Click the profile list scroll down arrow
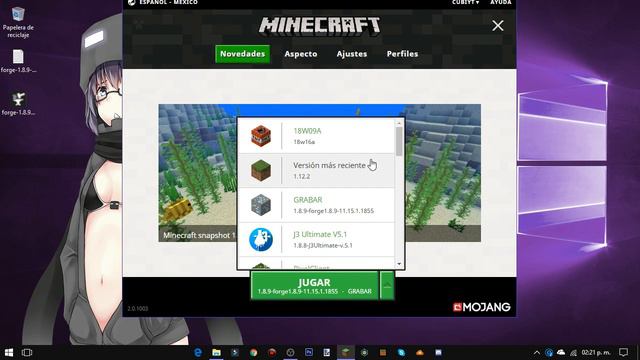This screenshot has height=360, width=640. [x=399, y=264]
